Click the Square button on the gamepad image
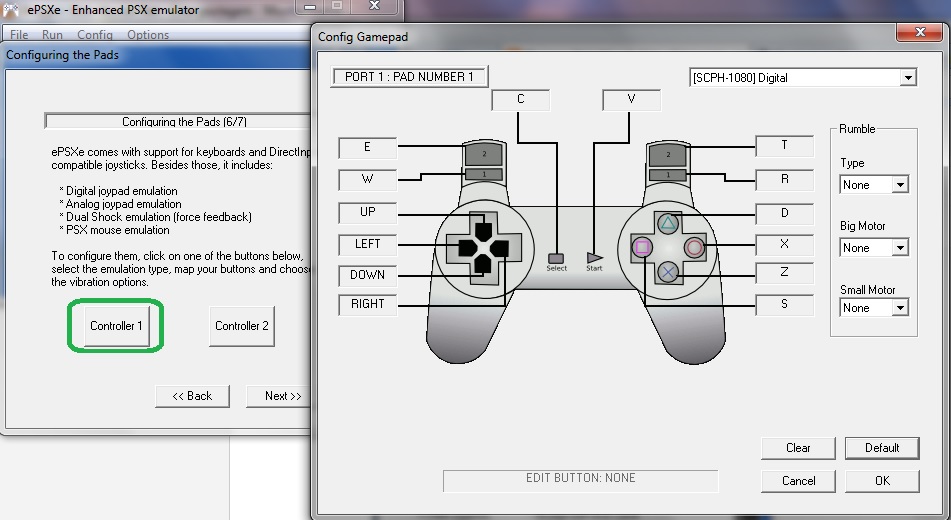The image size is (951, 520). point(642,247)
